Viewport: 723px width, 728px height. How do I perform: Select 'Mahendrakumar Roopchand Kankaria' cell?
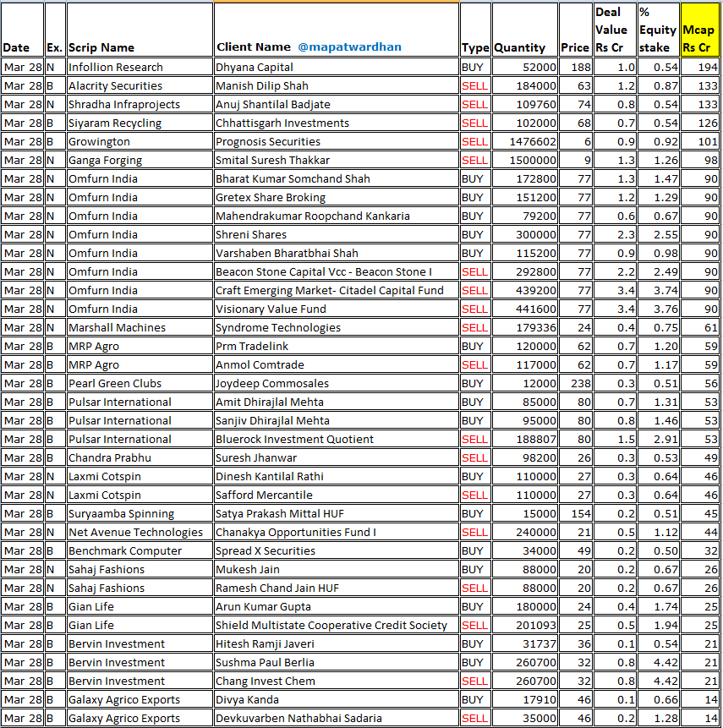point(337,216)
